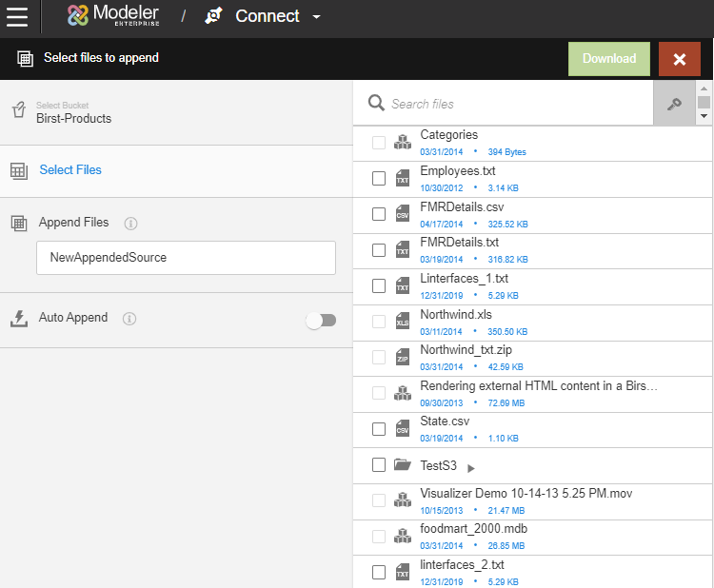714x588 pixels.
Task: Tick the State.csv checkbox
Action: 379,429
